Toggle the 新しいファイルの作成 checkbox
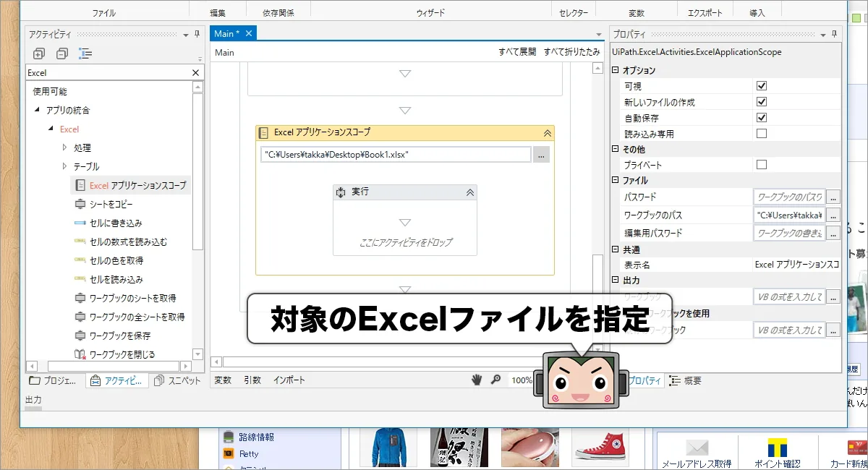Image resolution: width=868 pixels, height=470 pixels. click(x=762, y=102)
